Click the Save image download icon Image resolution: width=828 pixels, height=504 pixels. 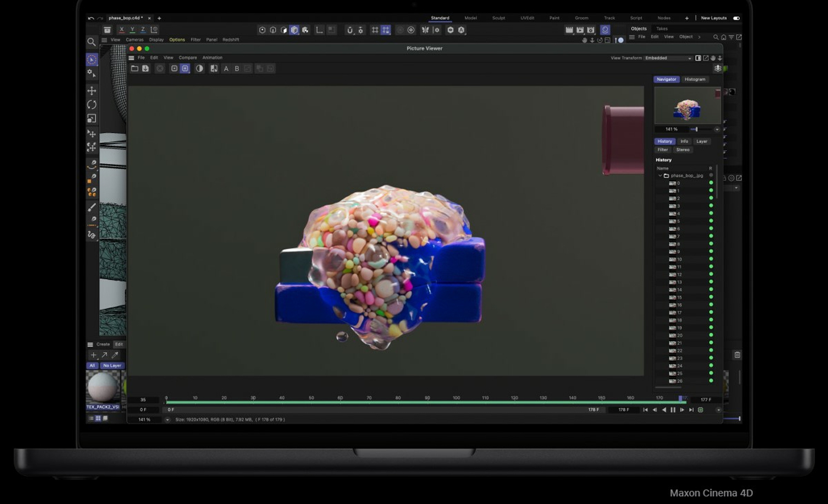145,69
